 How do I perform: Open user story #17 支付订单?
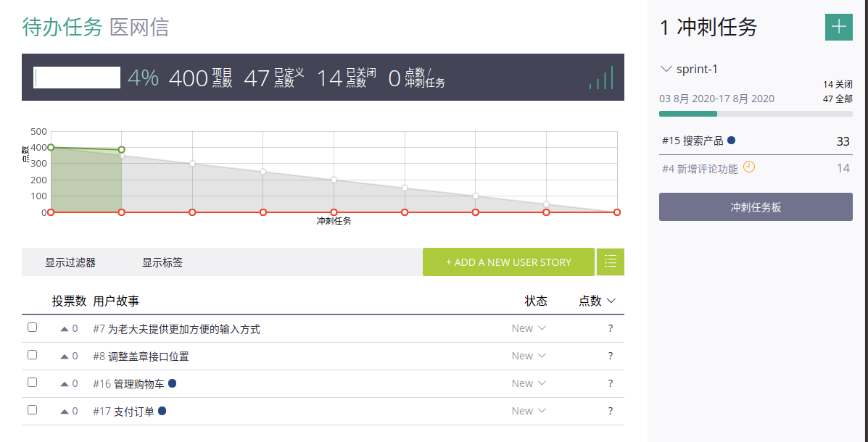(x=133, y=412)
